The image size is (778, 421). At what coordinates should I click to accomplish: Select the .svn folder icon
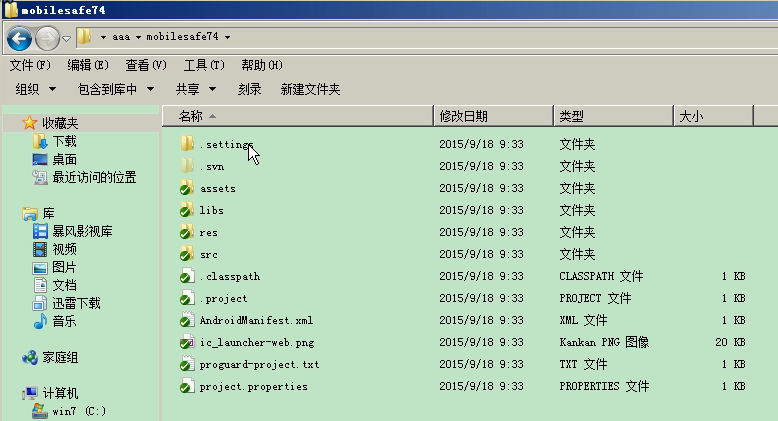[187, 165]
